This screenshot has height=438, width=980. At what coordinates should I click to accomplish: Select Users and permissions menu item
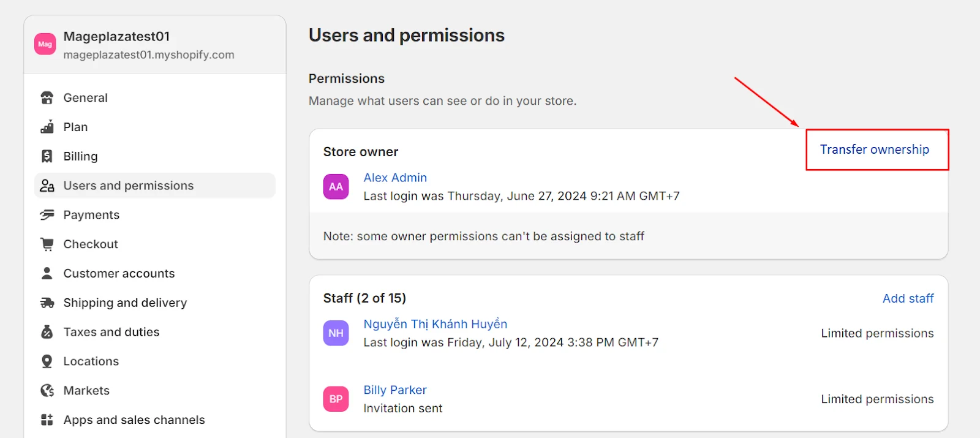tap(128, 186)
